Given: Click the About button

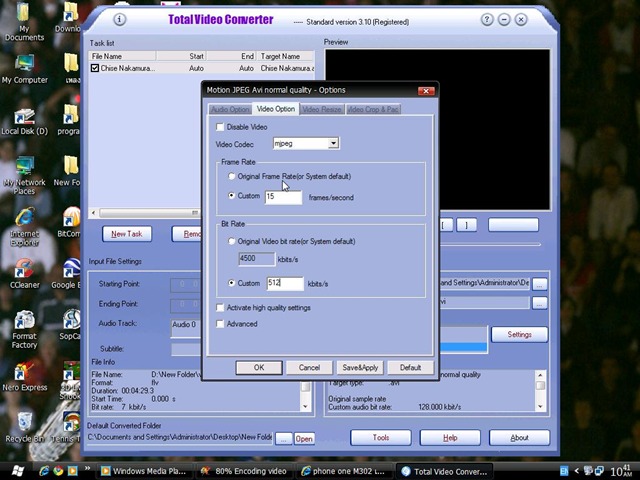Looking at the screenshot, I should point(519,438).
